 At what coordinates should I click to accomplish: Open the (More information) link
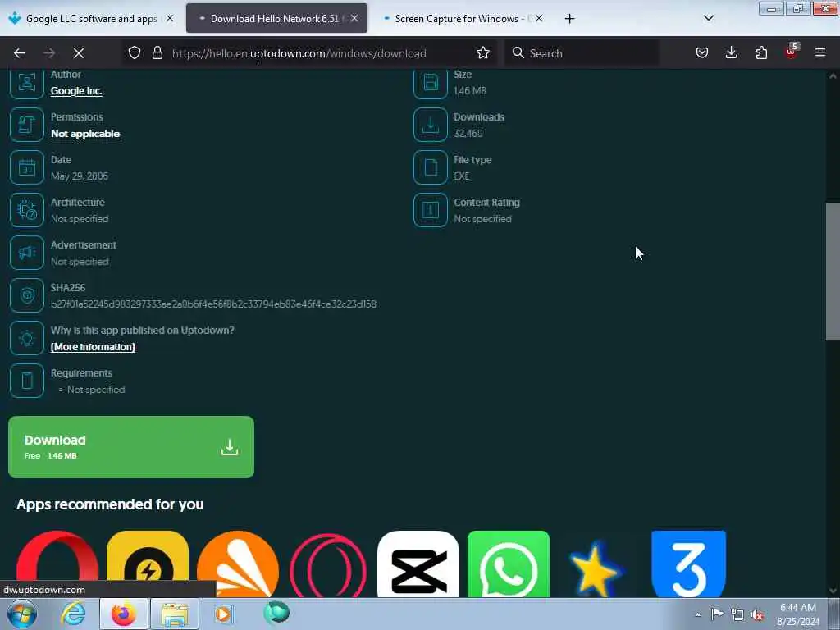[93, 347]
